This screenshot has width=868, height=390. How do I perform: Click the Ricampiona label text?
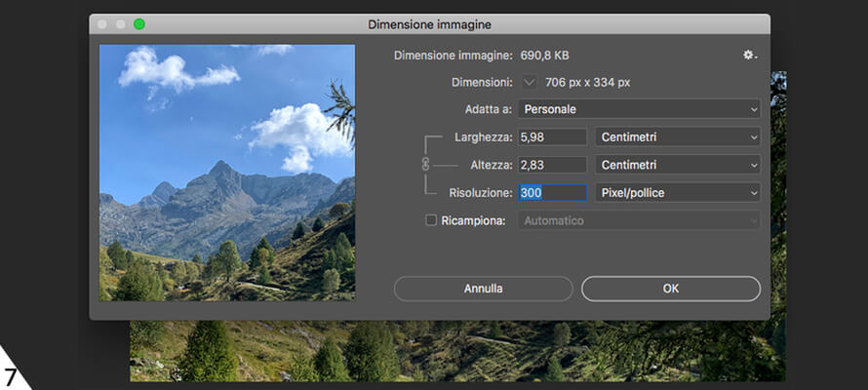(x=473, y=221)
